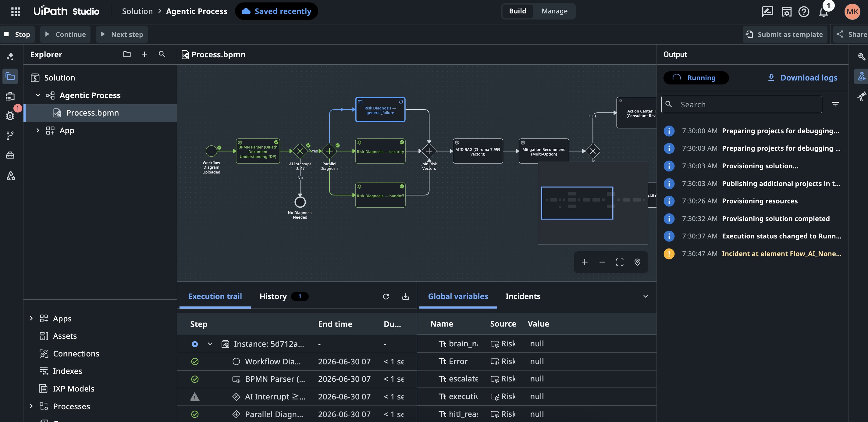Open the feedback icon in header
Image resolution: width=868 pixels, height=422 pixels.
767,12
